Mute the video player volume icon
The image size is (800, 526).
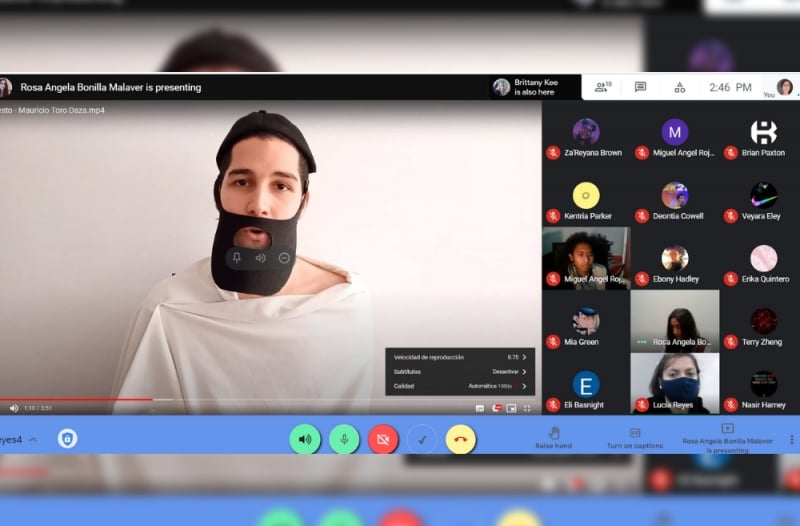[14, 408]
